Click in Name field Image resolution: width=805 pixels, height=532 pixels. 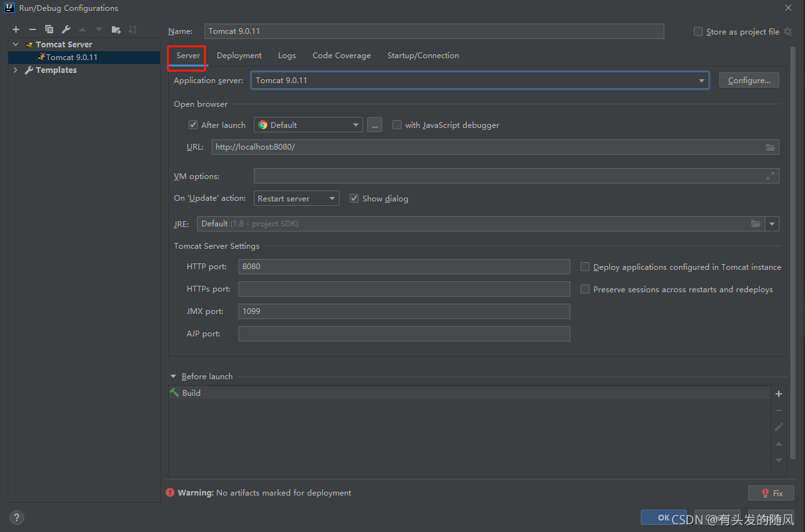(434, 31)
